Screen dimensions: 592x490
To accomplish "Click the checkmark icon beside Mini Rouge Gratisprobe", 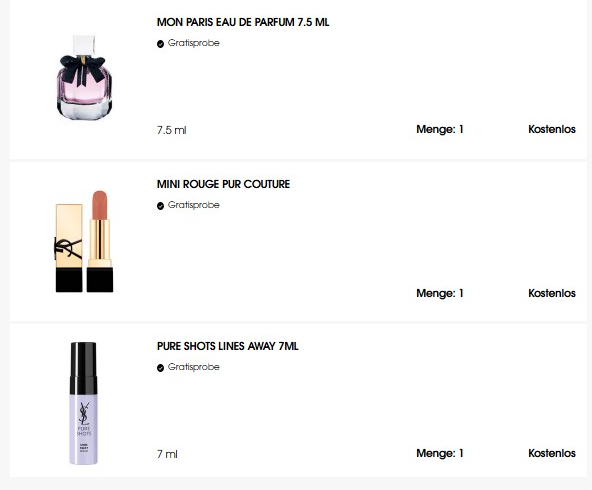I will pyautogui.click(x=160, y=206).
